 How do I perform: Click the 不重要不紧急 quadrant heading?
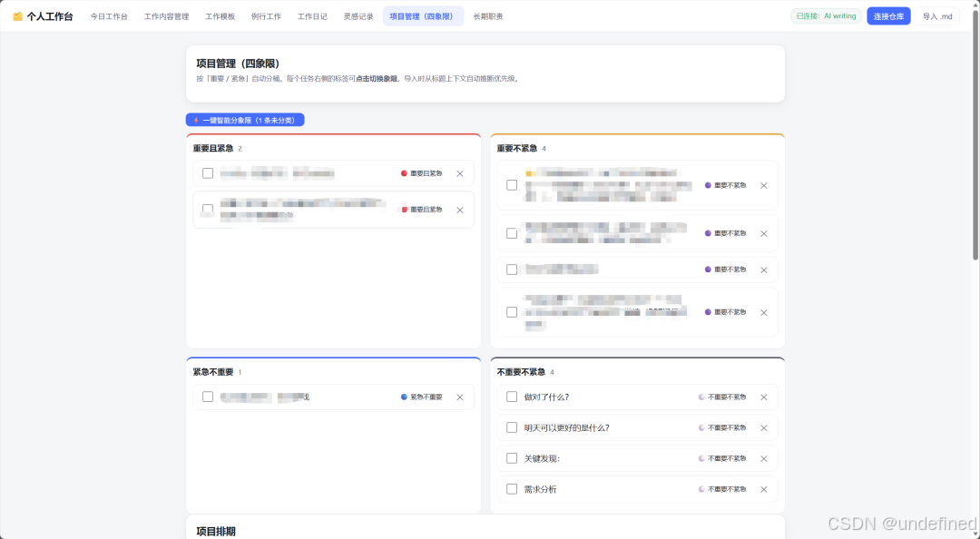coord(521,372)
